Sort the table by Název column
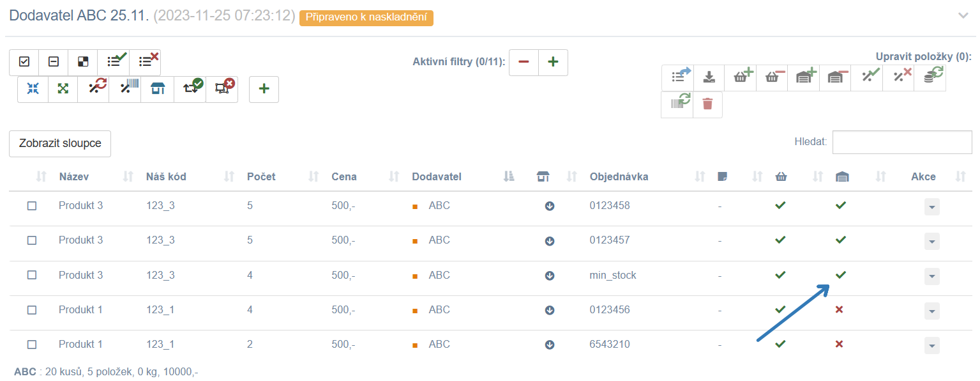This screenshot has height=381, width=980. click(74, 177)
